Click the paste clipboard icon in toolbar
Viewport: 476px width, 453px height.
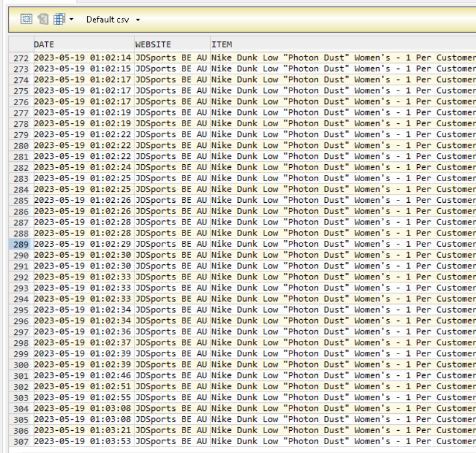(x=43, y=19)
